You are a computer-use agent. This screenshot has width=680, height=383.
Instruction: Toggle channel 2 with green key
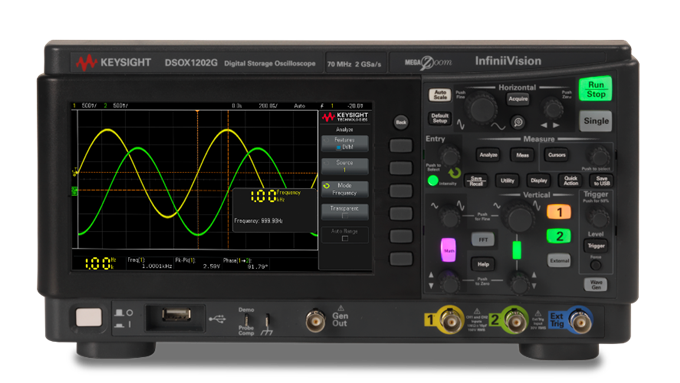point(559,236)
